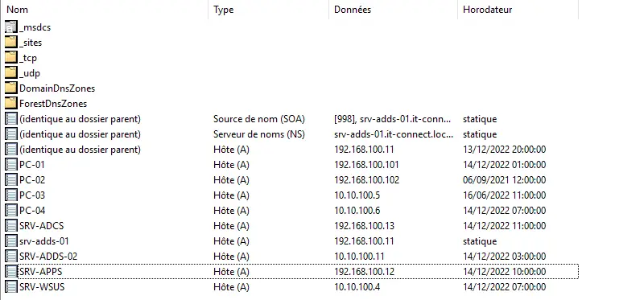Click the _udp folder icon

(11, 73)
